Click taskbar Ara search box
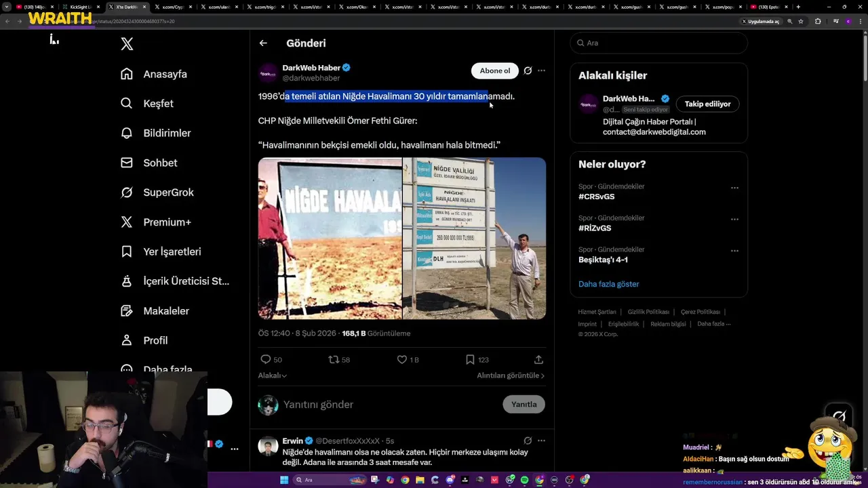868x488 pixels. [330, 480]
